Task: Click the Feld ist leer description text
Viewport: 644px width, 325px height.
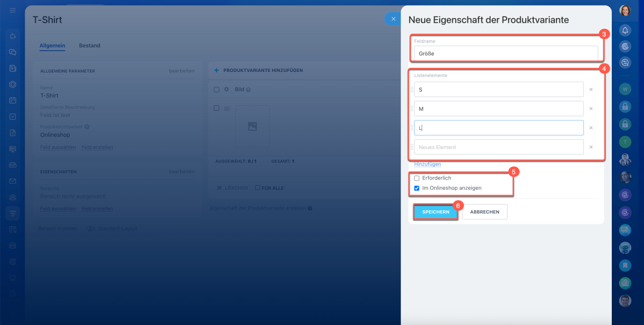Action: click(x=55, y=115)
